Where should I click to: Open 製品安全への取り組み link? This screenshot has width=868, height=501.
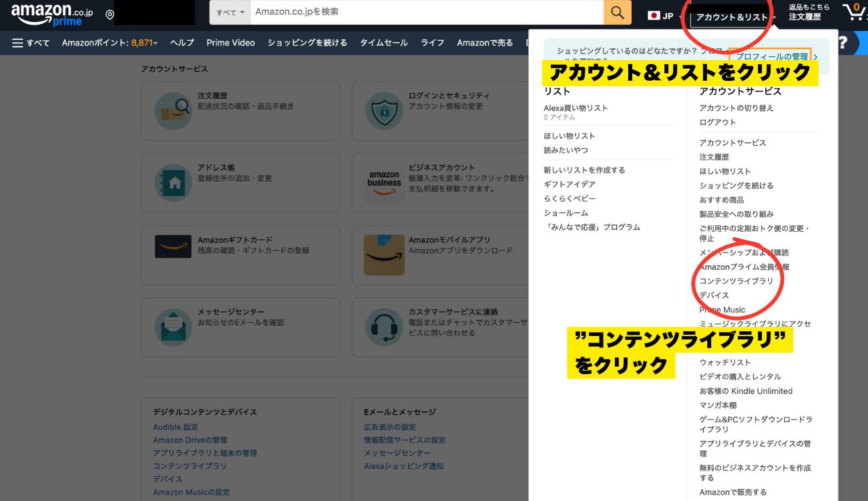pos(736,214)
